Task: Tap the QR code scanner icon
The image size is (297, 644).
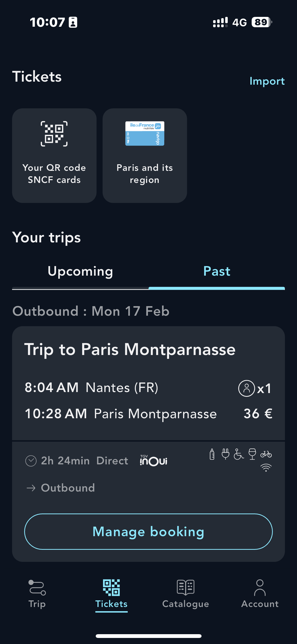Action: pos(54,134)
